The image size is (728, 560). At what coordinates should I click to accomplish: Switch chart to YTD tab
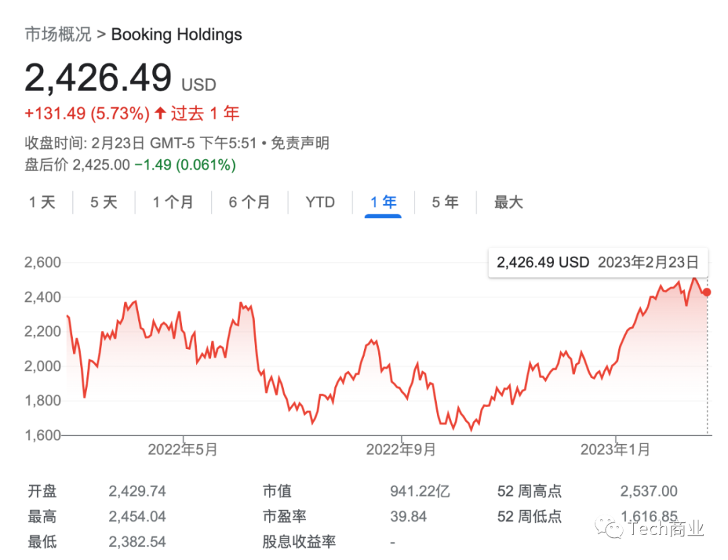pyautogui.click(x=320, y=202)
